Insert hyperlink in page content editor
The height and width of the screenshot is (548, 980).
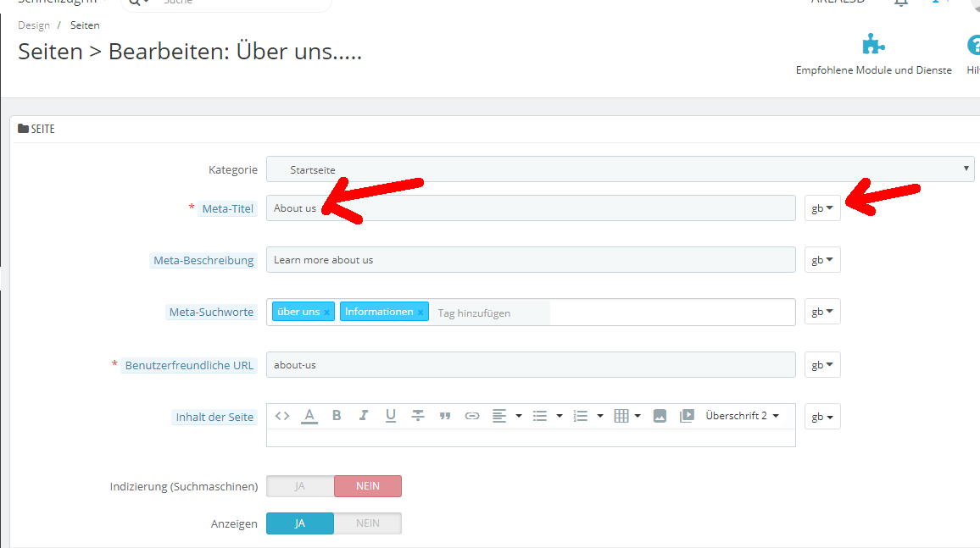[x=472, y=416]
